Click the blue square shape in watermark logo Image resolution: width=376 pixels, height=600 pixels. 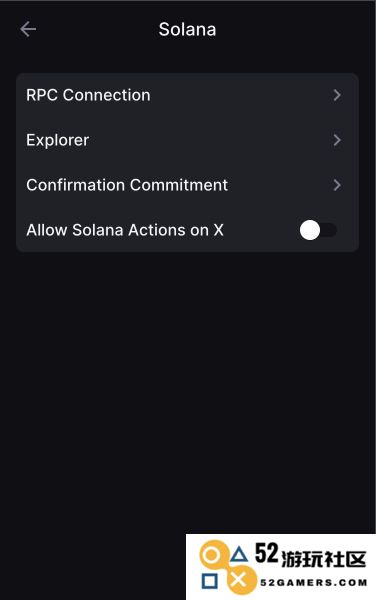[210, 581]
